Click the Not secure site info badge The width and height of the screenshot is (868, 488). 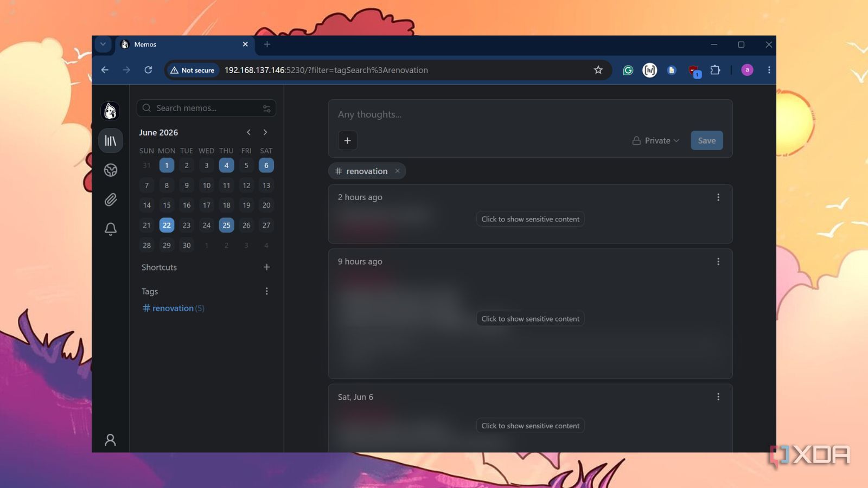193,70
